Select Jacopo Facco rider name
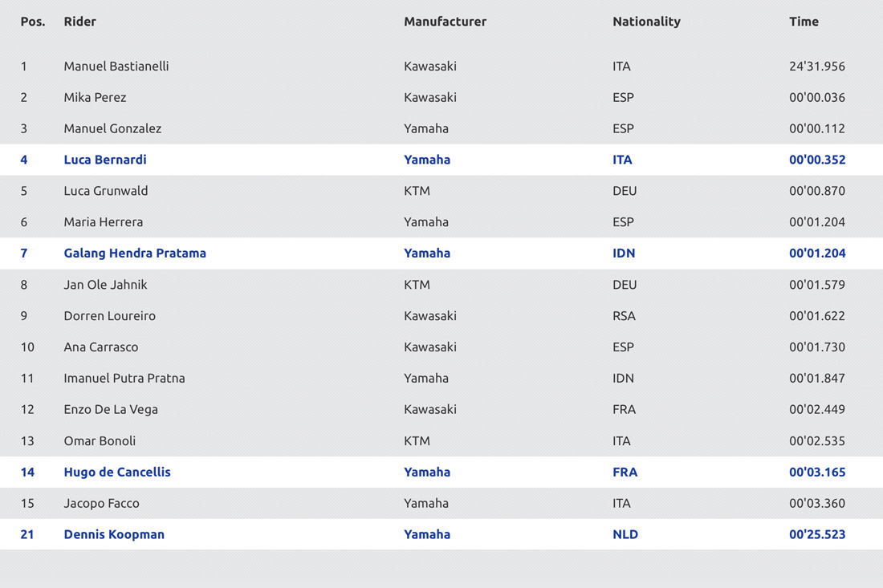The height and width of the screenshot is (588, 883). (x=101, y=503)
